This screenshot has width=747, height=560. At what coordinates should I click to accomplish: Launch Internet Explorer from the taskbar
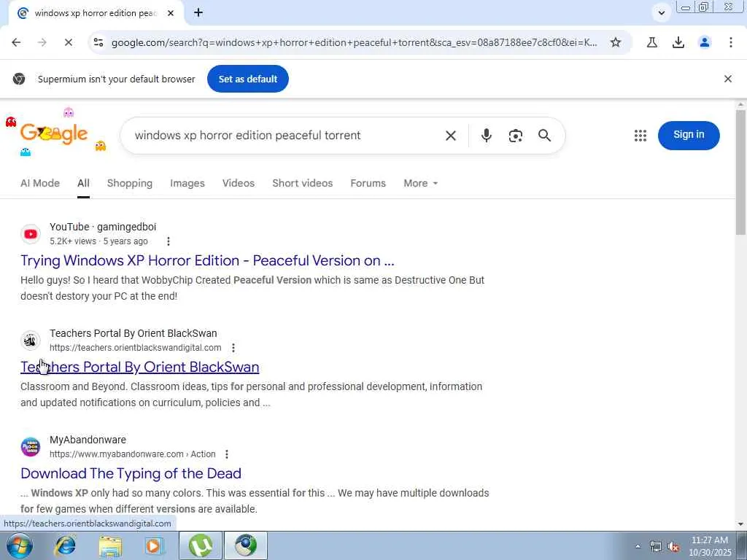pos(65,545)
